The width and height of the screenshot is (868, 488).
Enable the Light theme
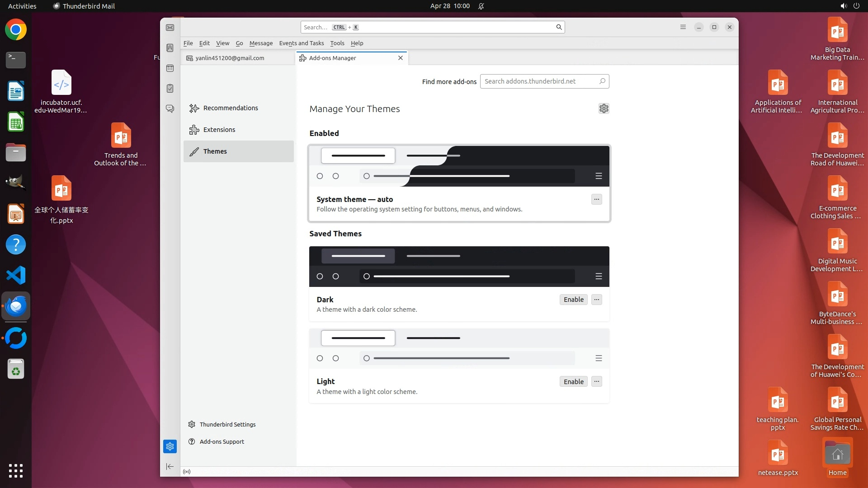pos(573,382)
